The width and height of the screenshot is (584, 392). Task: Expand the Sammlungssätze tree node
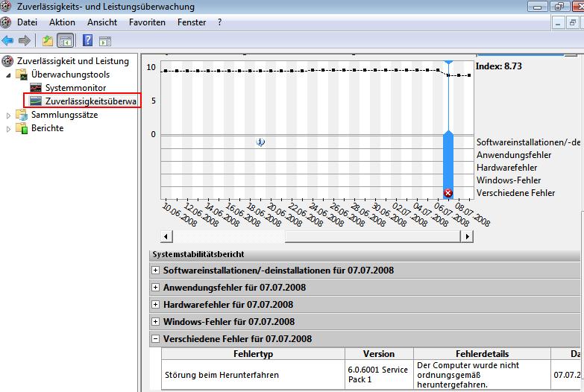pyautogui.click(x=9, y=116)
